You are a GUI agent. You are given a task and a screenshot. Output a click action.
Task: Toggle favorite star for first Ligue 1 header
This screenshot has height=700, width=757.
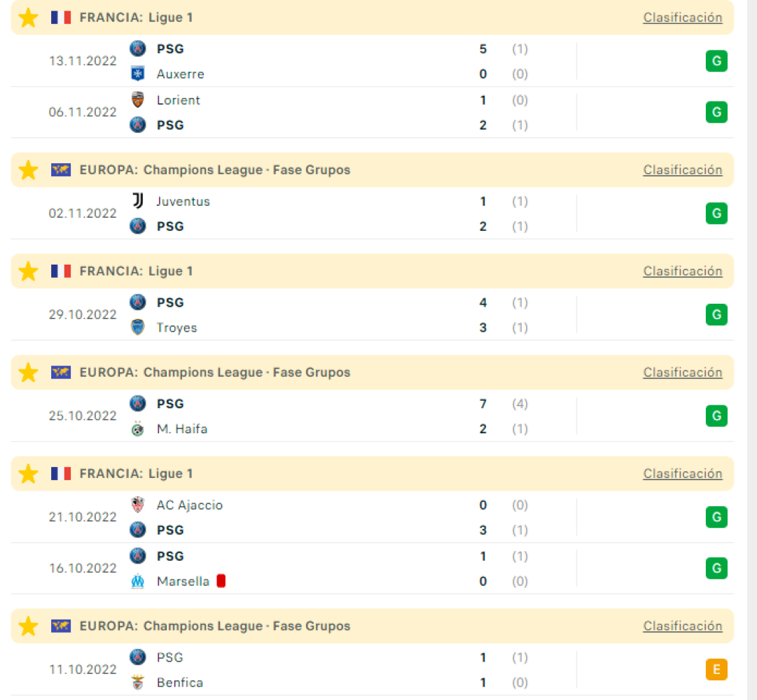tap(28, 17)
